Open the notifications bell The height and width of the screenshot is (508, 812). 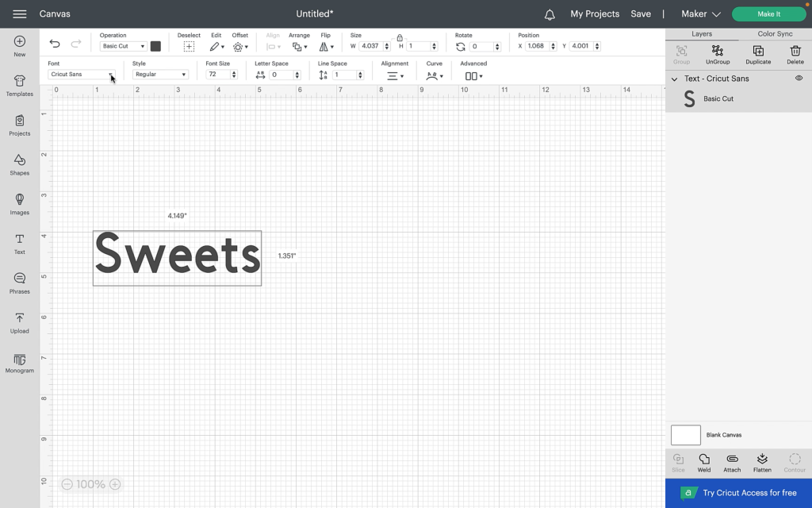[x=550, y=14]
